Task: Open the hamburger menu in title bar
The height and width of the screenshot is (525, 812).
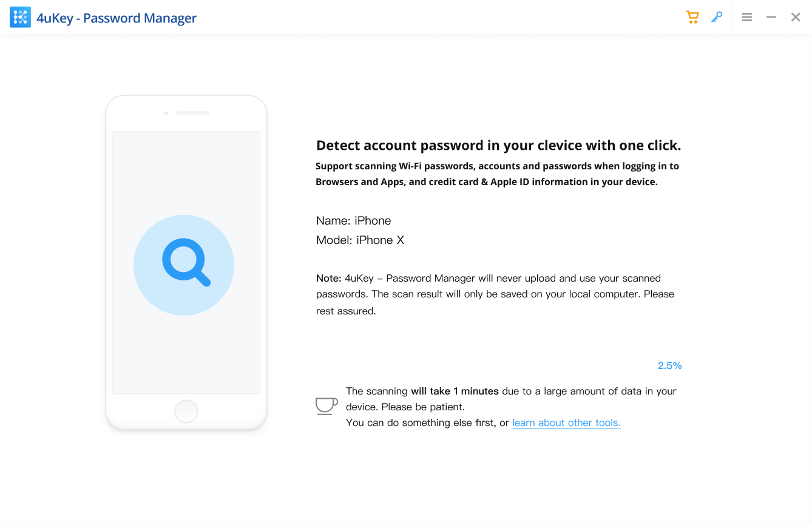Action: 747,18
